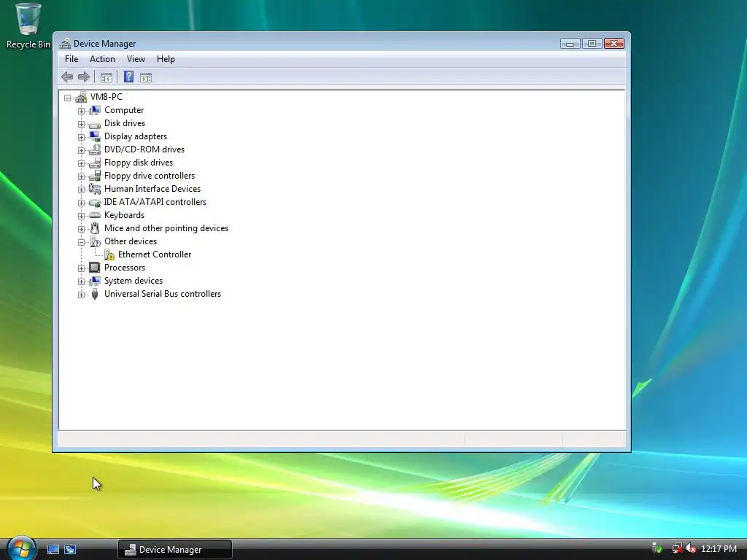Click the Other devices question mark icon
The image size is (747, 560).
(x=95, y=241)
